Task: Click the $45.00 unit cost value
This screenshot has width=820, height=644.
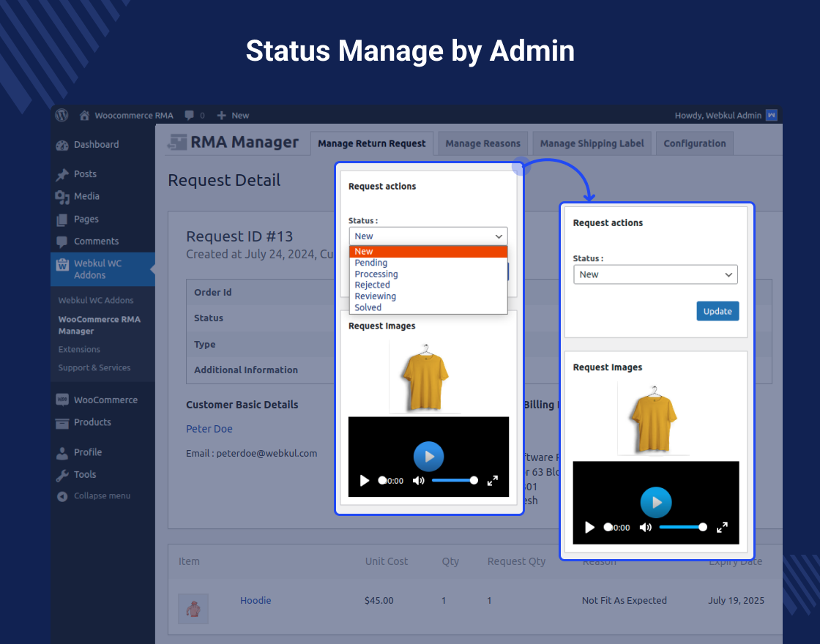Action: tap(379, 601)
